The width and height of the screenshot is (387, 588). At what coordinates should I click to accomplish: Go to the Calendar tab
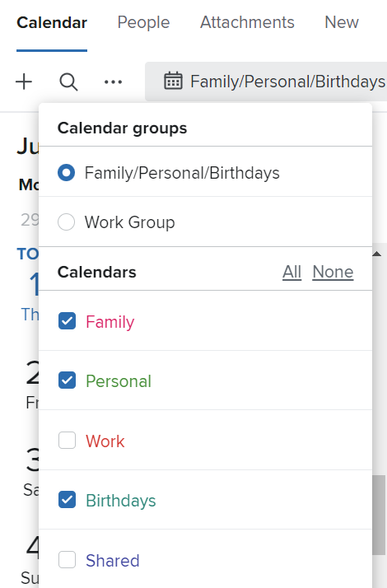coord(52,22)
